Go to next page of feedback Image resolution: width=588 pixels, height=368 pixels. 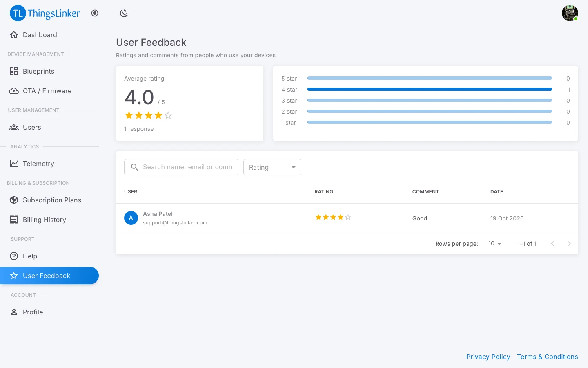(x=569, y=244)
